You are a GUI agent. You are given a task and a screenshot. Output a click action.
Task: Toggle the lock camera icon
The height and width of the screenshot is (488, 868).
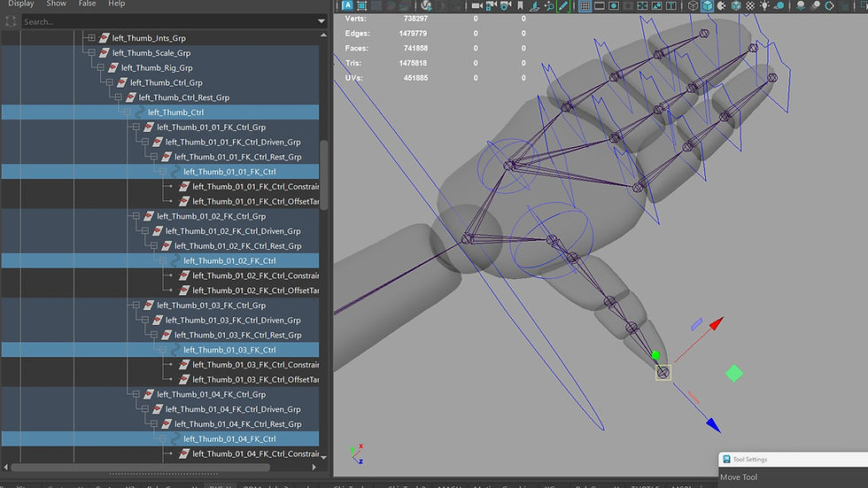491,5
